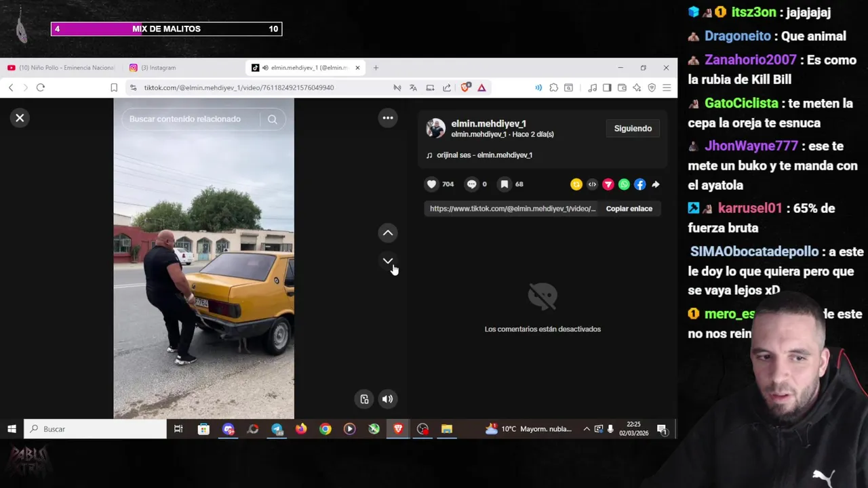Open Telegram from taskbar
This screenshot has height=488, width=868.
(277, 429)
